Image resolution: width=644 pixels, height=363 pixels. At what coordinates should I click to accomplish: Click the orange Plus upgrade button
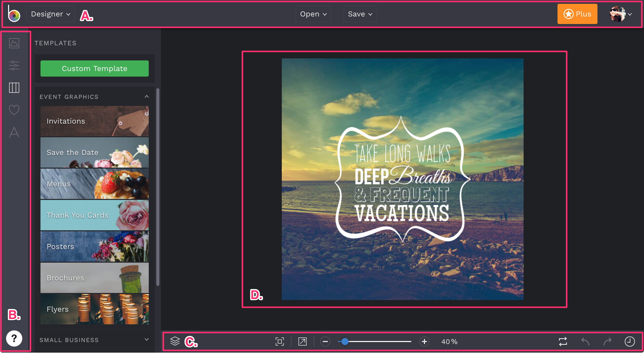(x=577, y=14)
